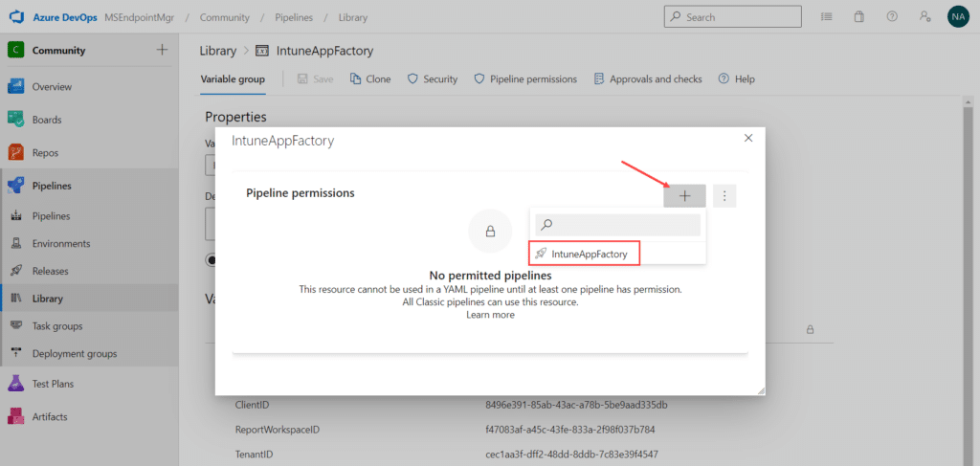Open Pipeline permissions in toolbar
This screenshot has height=466, width=980.
[525, 79]
